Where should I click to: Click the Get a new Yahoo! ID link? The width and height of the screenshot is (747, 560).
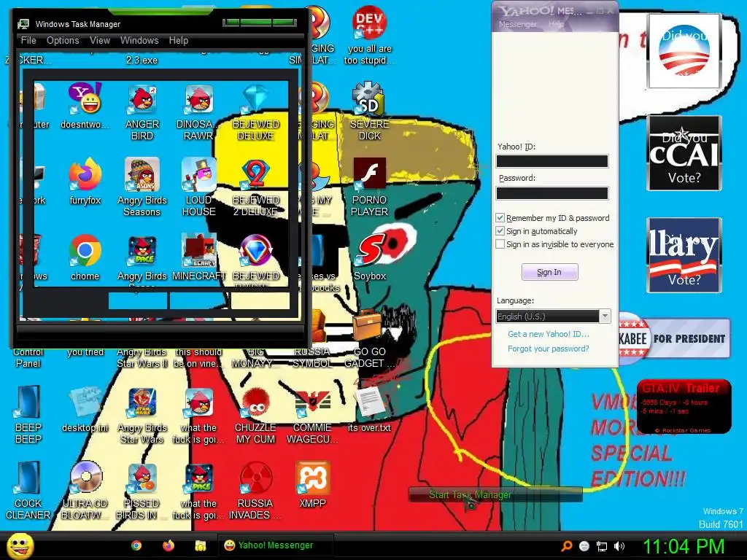pyautogui.click(x=549, y=334)
